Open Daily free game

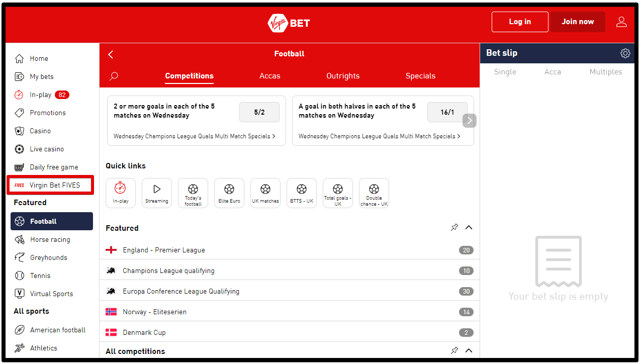point(51,167)
